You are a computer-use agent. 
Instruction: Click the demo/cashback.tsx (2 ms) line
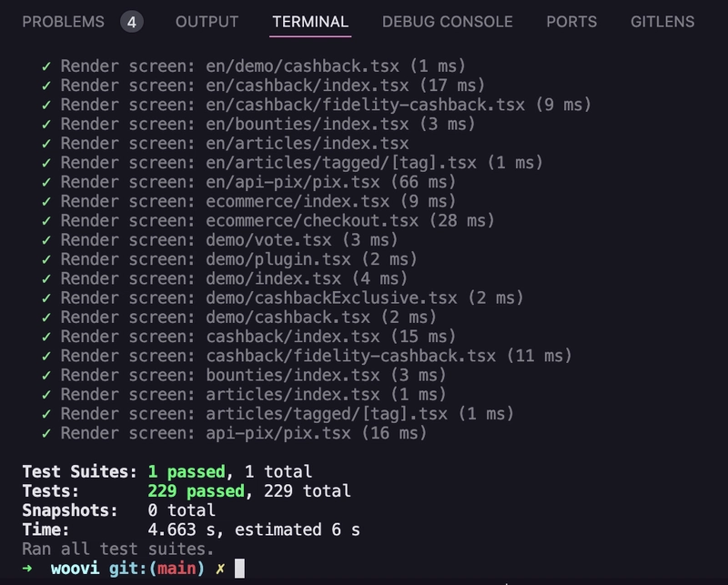238,318
